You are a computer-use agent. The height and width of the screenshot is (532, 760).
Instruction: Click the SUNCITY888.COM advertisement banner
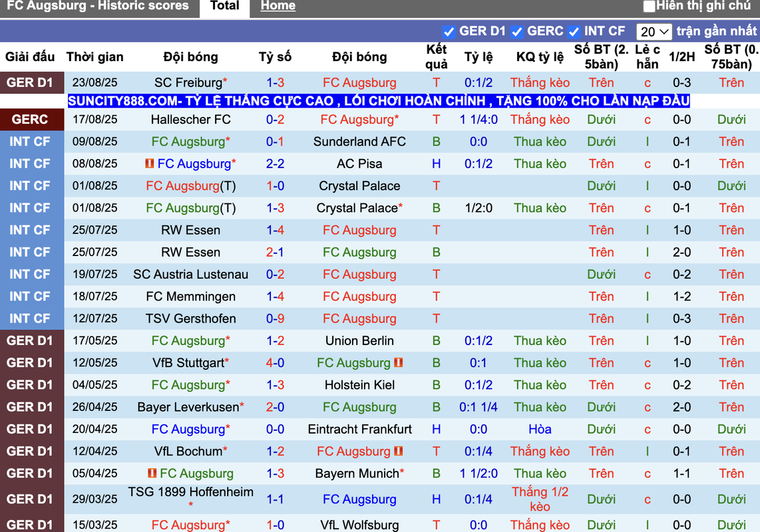(x=379, y=101)
